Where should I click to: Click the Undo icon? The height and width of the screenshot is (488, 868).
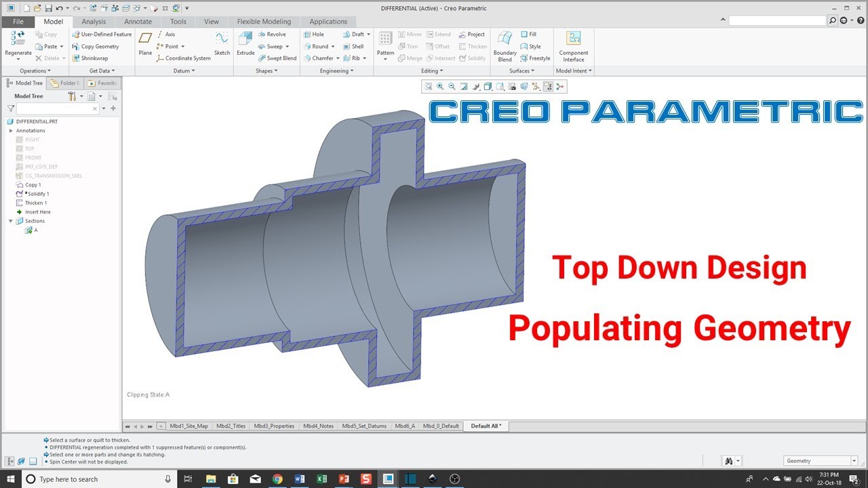(59, 8)
